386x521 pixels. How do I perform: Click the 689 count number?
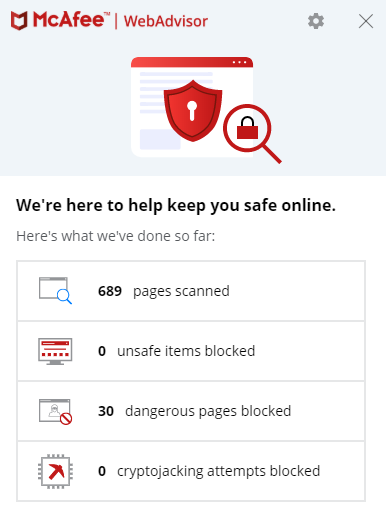(x=110, y=291)
